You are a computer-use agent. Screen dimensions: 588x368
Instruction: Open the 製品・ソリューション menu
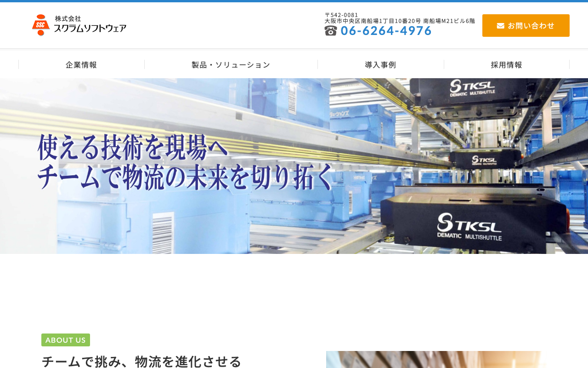click(231, 65)
